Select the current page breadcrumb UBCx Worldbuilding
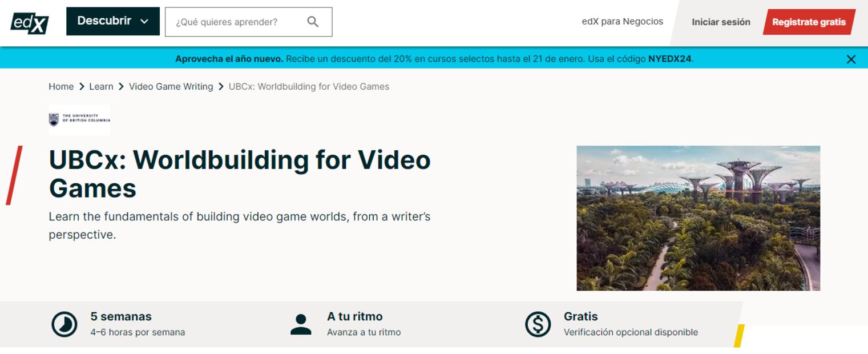The image size is (868, 354). coord(309,87)
